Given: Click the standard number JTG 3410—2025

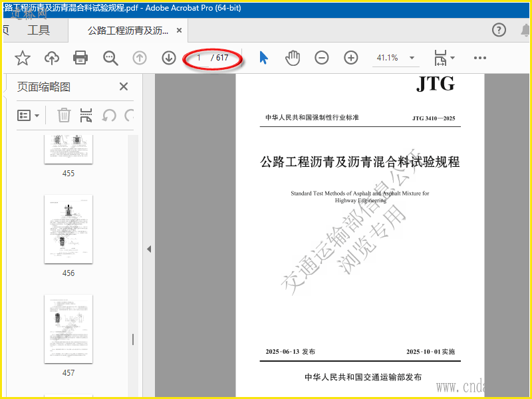Looking at the screenshot, I should [x=434, y=118].
